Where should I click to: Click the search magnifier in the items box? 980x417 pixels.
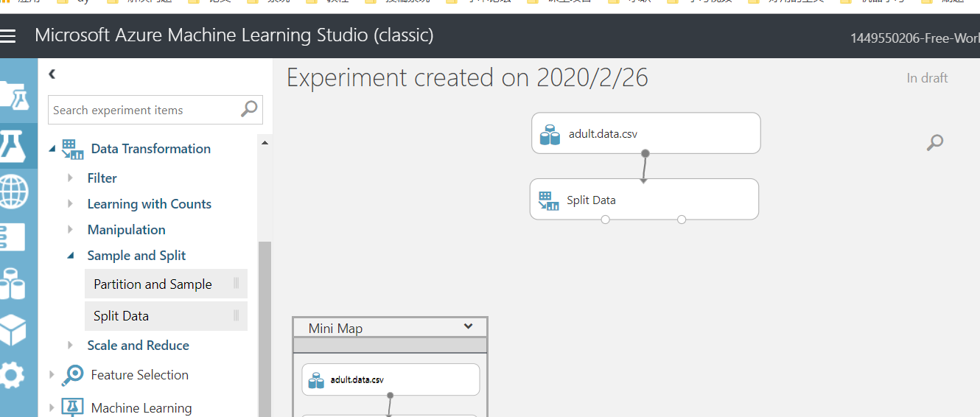click(x=249, y=109)
